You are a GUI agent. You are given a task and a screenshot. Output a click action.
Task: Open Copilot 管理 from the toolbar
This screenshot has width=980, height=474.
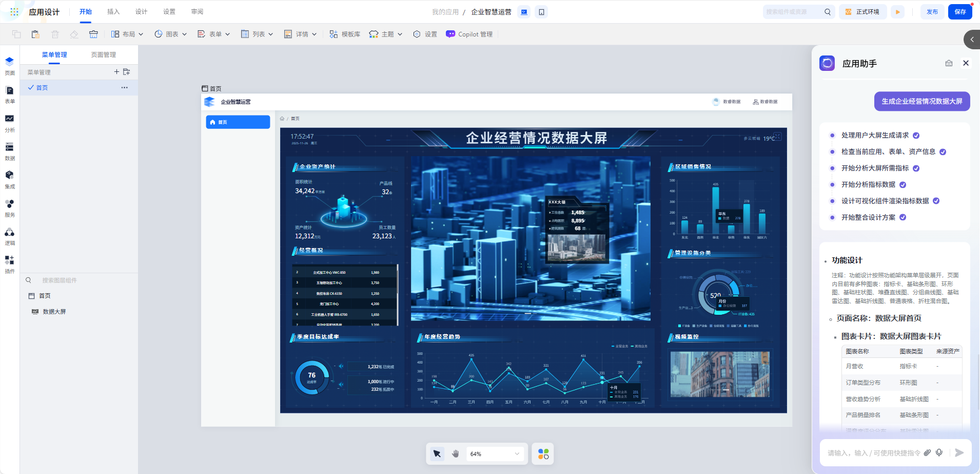469,34
